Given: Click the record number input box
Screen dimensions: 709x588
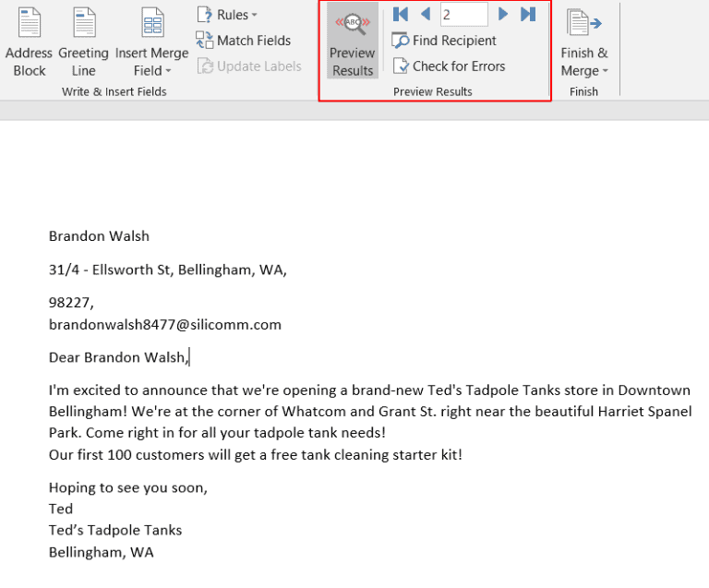Looking at the screenshot, I should [x=463, y=14].
